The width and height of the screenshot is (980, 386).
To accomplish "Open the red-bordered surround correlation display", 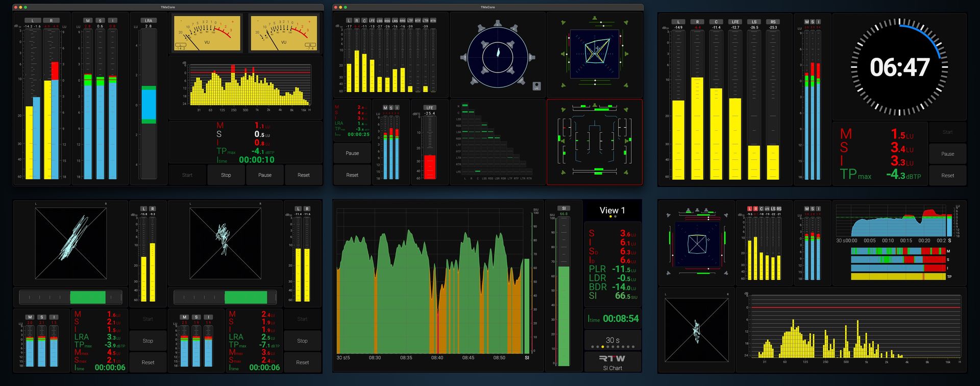I will coord(595,141).
